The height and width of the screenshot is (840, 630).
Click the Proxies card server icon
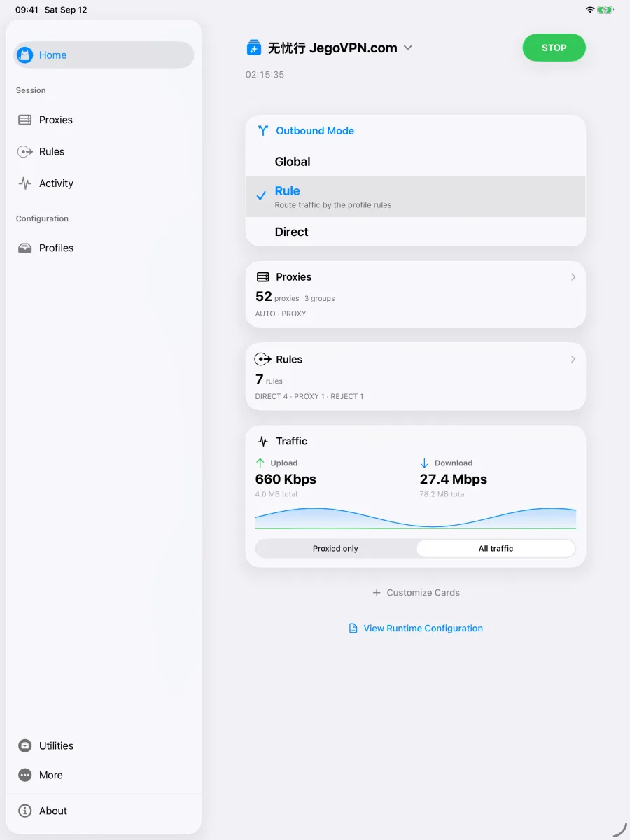point(263,277)
